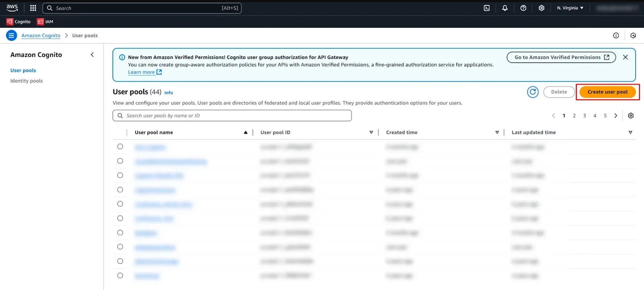Click the banner info circle icon
Viewport: 644px width, 290px height.
click(122, 57)
